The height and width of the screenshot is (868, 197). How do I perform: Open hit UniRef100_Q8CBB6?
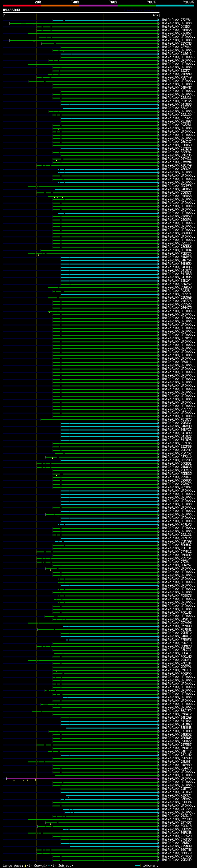tap(176, 247)
